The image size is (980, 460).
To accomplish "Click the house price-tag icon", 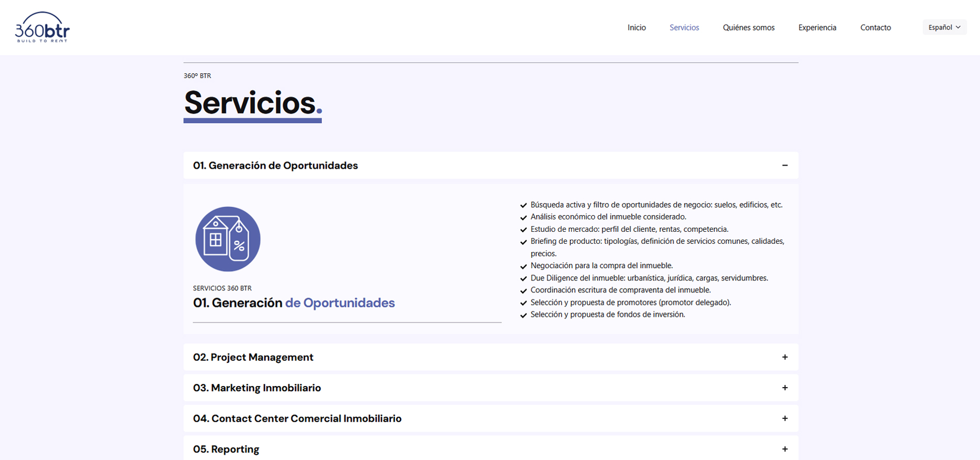I will [x=228, y=239].
